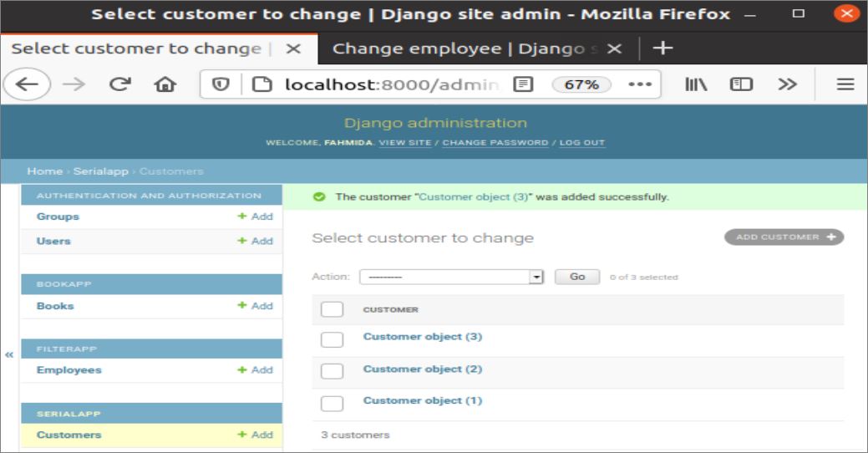Image resolution: width=868 pixels, height=453 pixels.
Task: Tick checkbox for Customer object (3)
Action: point(332,339)
